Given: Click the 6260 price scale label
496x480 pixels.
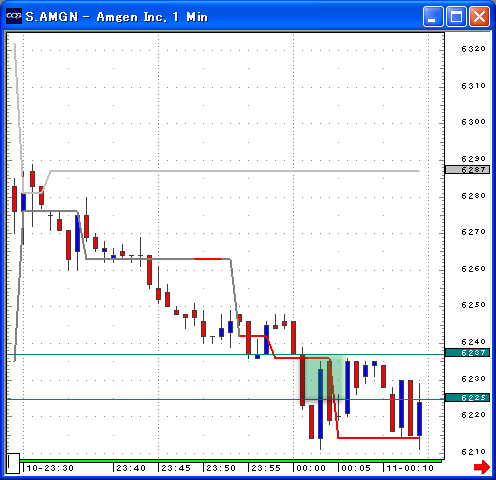Looking at the screenshot, I should pos(473,269).
